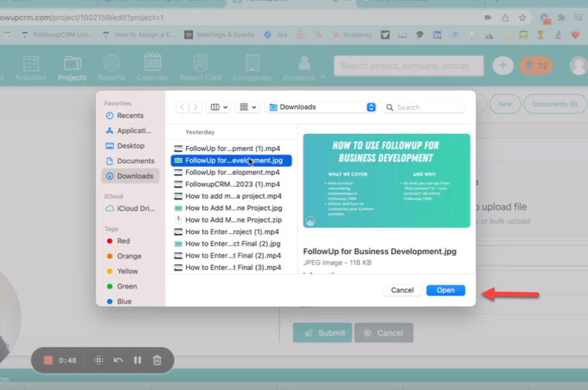Open the Academy bookmark

click(x=357, y=34)
